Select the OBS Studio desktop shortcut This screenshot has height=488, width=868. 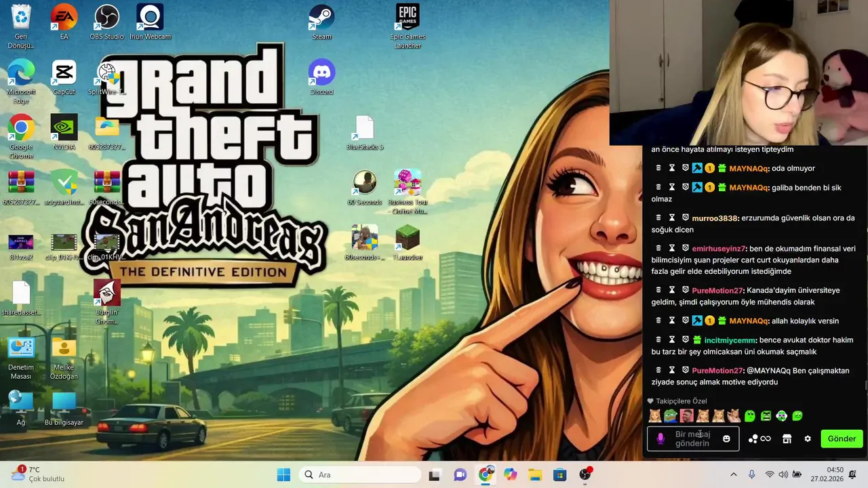pyautogui.click(x=106, y=22)
